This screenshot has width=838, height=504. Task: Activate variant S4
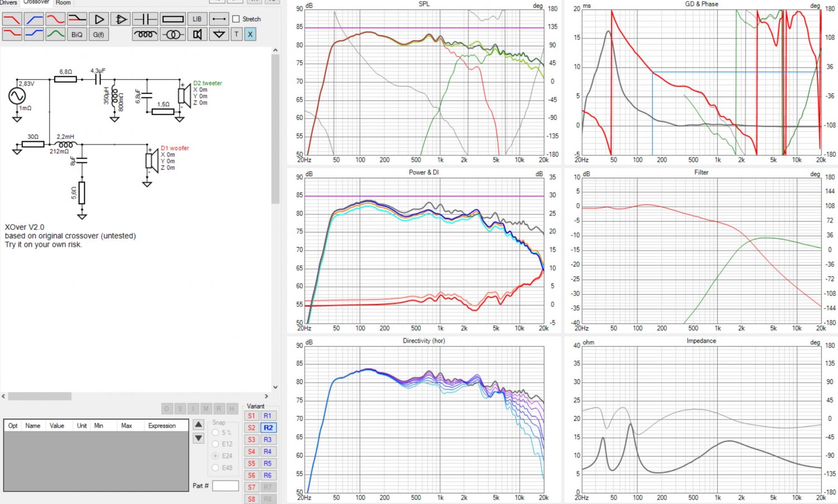point(251,452)
